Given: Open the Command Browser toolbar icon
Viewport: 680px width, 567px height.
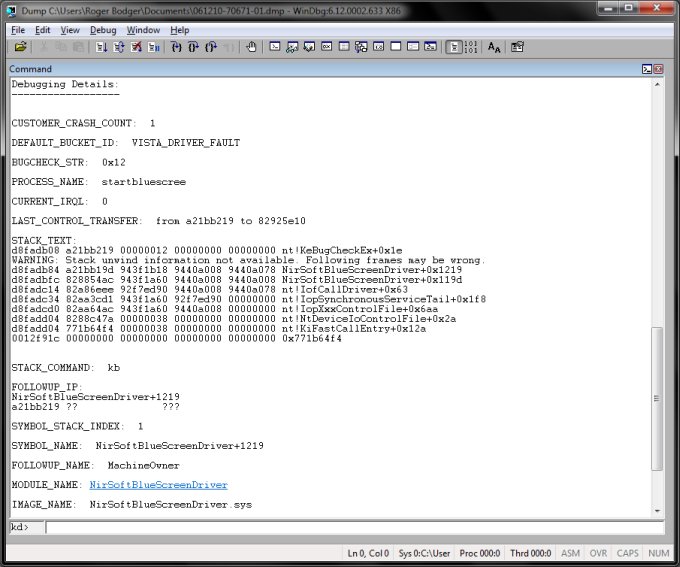Looking at the screenshot, I should pos(430,46).
